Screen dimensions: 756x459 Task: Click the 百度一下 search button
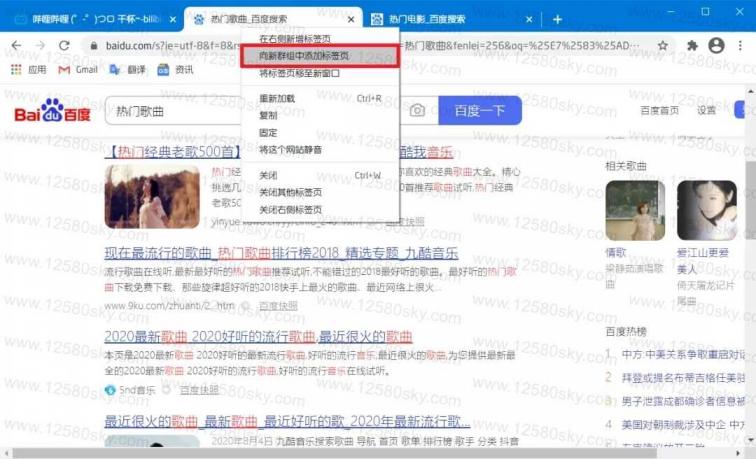[480, 110]
